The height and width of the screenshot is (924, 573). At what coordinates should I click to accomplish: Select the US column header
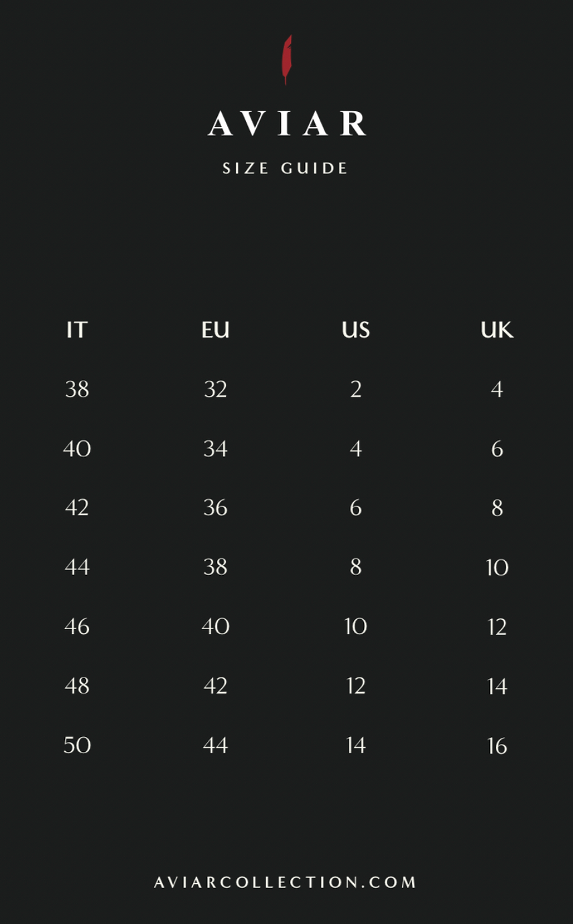tap(356, 330)
